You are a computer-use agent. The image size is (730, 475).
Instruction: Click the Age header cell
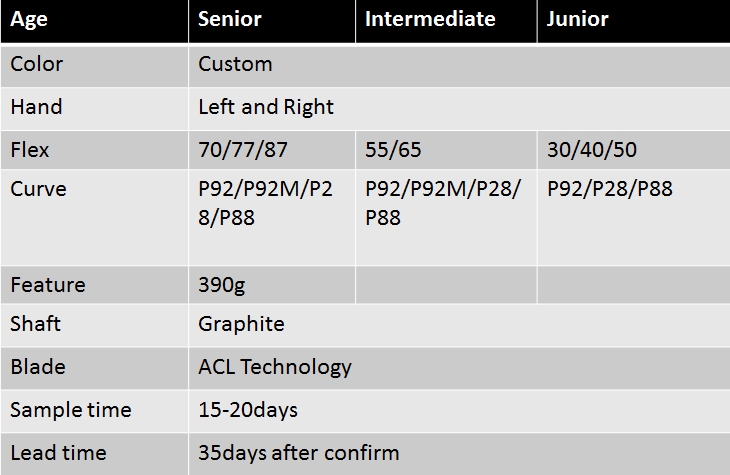click(x=95, y=21)
